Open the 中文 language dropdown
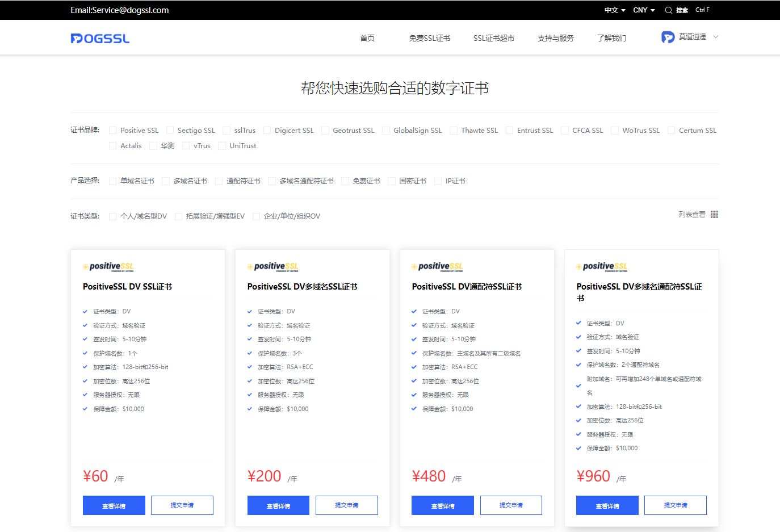Image resolution: width=780 pixels, height=532 pixels. click(x=615, y=10)
